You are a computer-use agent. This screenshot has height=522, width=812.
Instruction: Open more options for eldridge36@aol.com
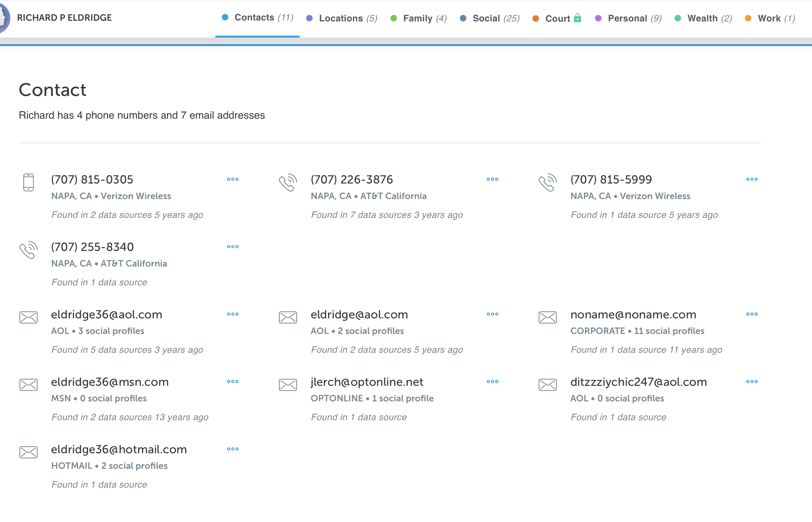(233, 314)
